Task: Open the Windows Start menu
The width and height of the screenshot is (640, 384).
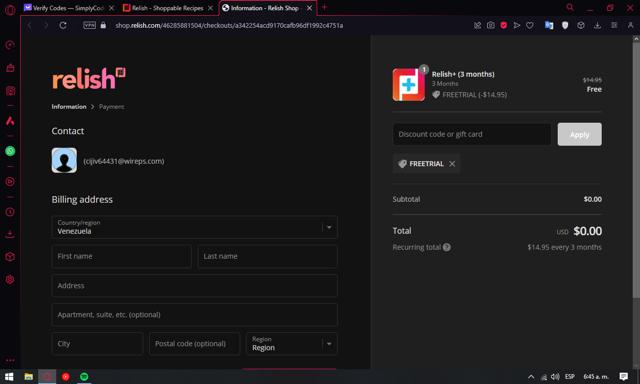Action: click(x=9, y=377)
